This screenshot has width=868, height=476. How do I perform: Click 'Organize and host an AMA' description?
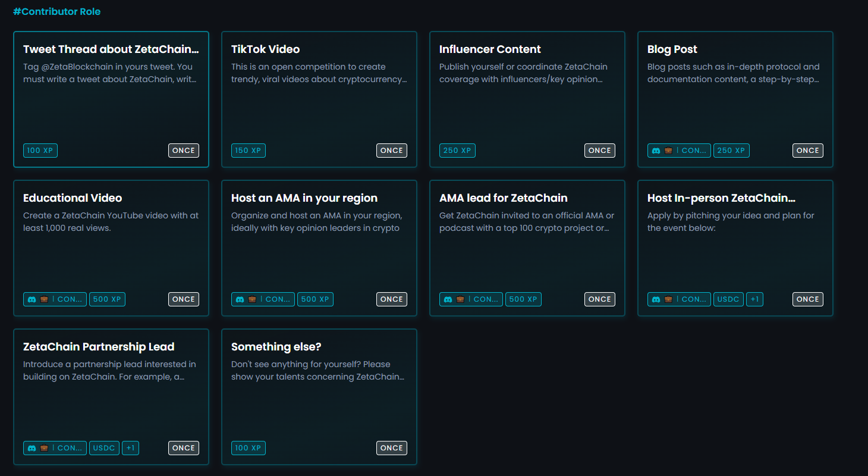[317, 222]
